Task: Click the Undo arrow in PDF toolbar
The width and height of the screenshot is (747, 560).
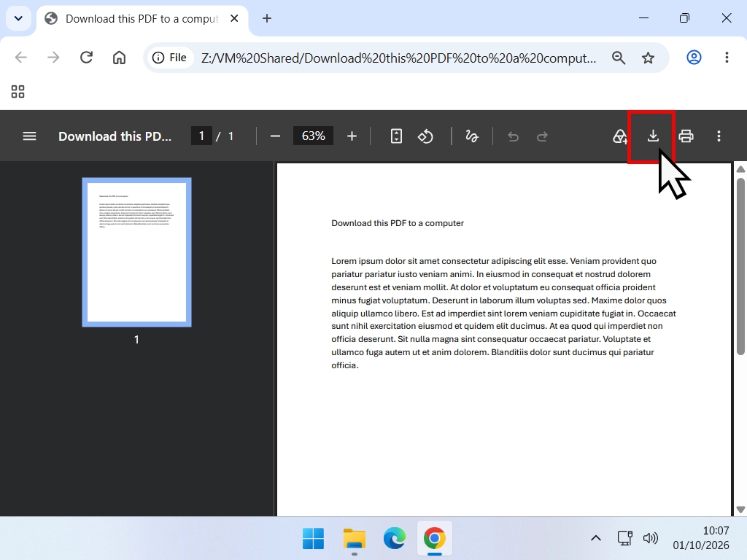Action: coord(513,136)
